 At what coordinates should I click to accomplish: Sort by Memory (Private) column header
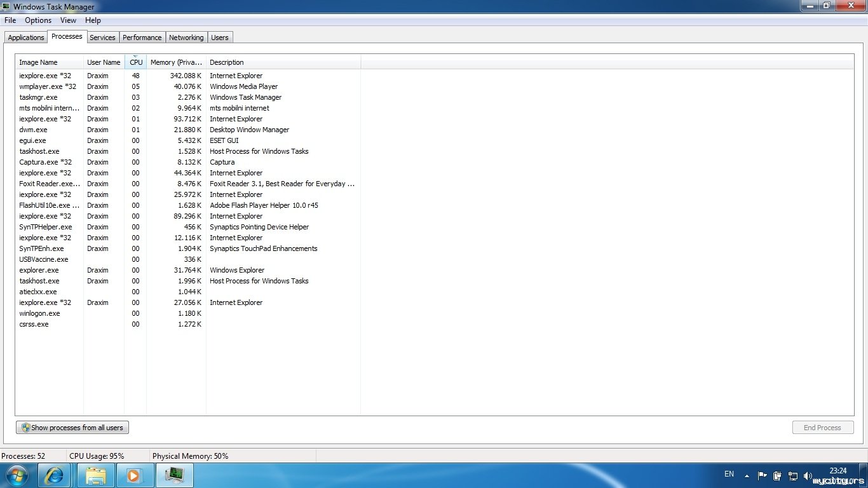coord(176,62)
